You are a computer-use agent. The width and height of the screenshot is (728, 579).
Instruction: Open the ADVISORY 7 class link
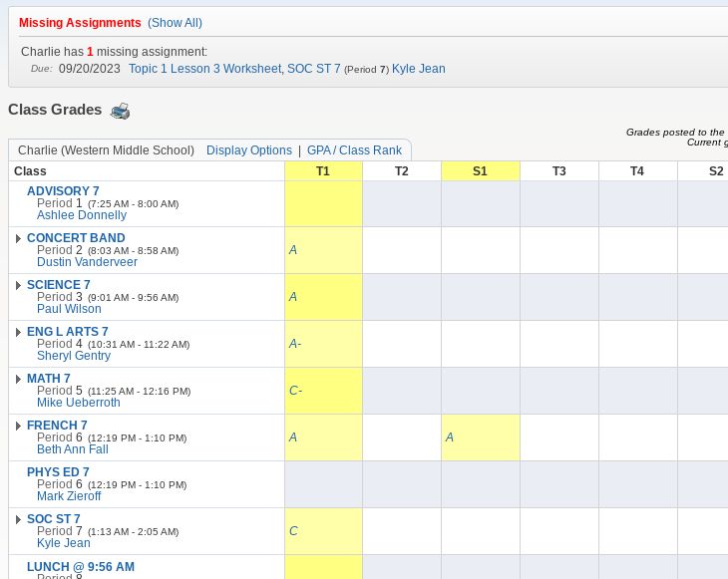click(x=63, y=191)
